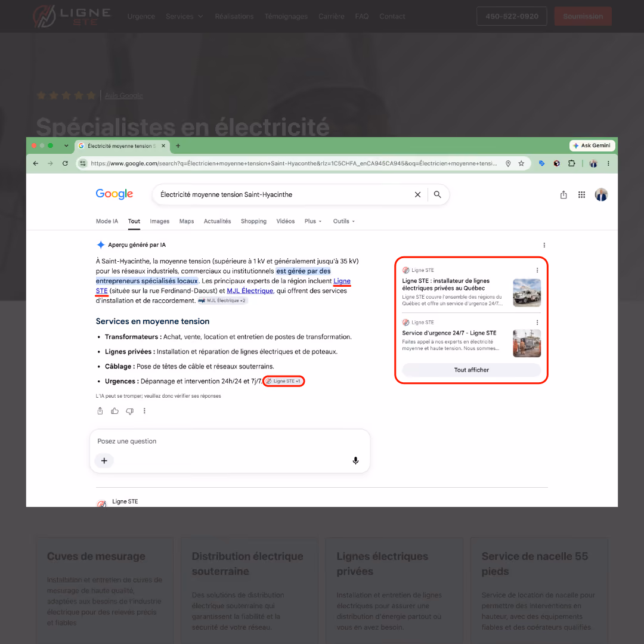Close the Électricité moyenne tension tab
The height and width of the screenshot is (644, 644).
point(163,146)
